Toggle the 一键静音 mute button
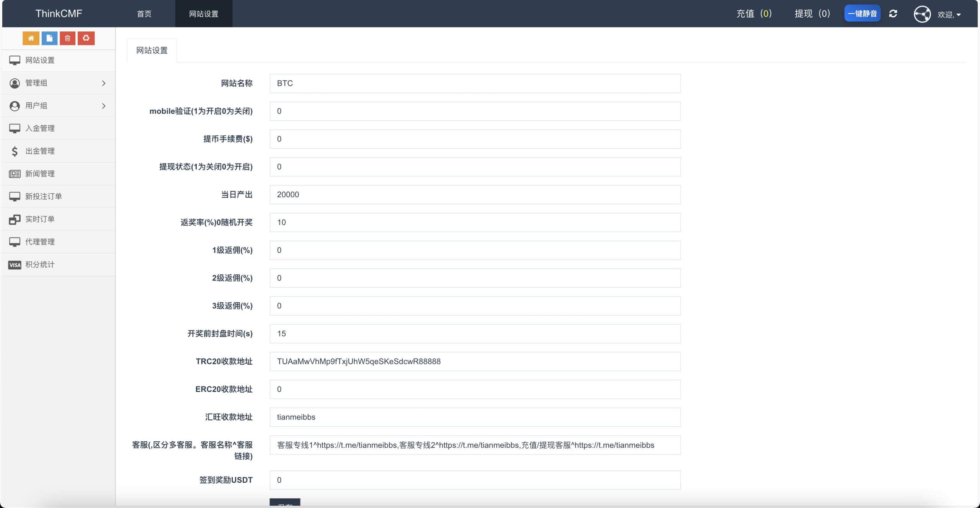The width and height of the screenshot is (980, 508). point(862,14)
